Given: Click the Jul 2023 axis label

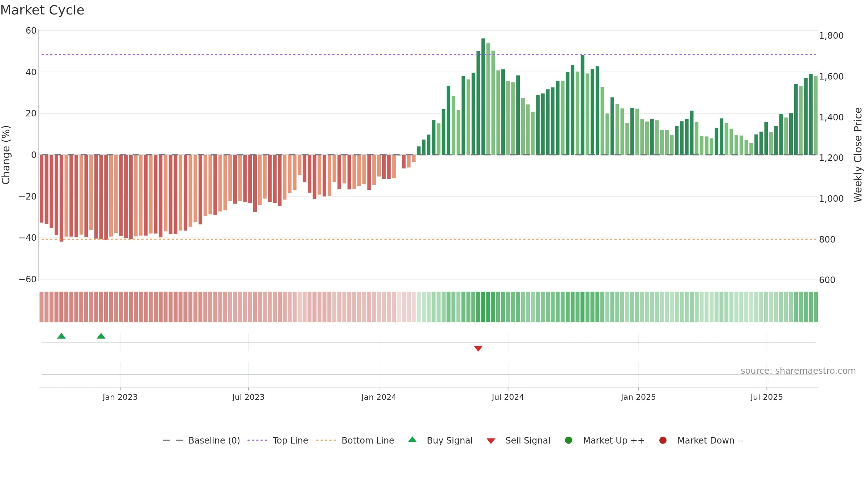Looking at the screenshot, I should 248,397.
